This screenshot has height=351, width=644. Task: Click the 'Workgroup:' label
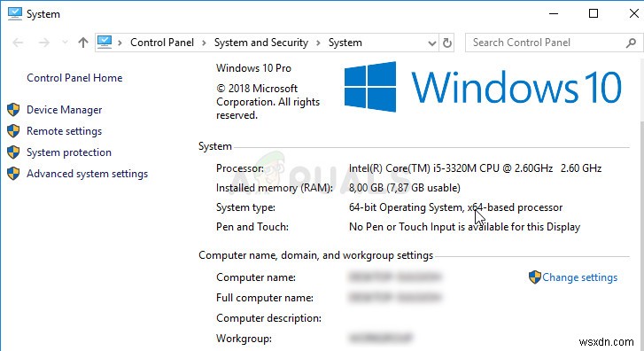[244, 339]
